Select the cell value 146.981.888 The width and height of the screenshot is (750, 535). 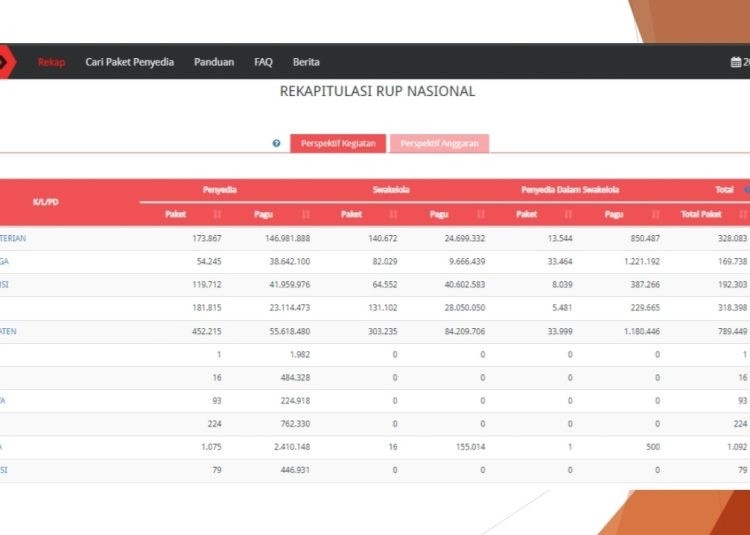tap(287, 238)
